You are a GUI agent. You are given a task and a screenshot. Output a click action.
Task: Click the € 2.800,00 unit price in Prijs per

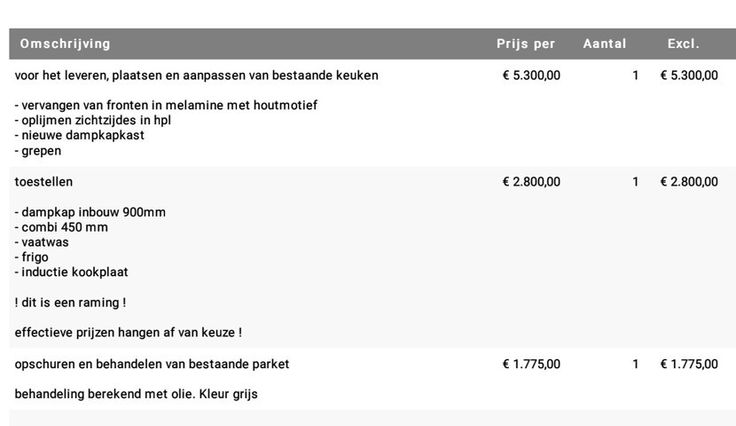click(x=531, y=182)
